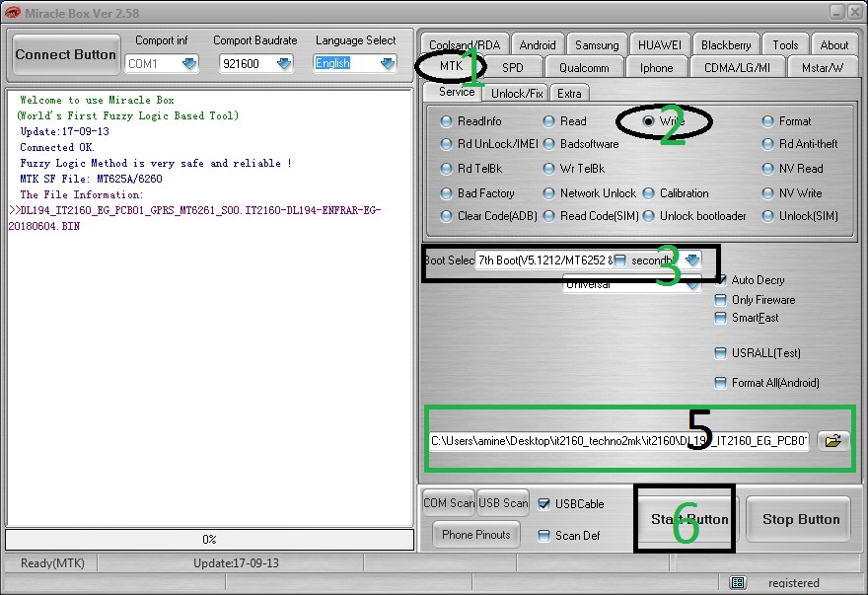Select the Read Code(SIM) radio option

(548, 216)
